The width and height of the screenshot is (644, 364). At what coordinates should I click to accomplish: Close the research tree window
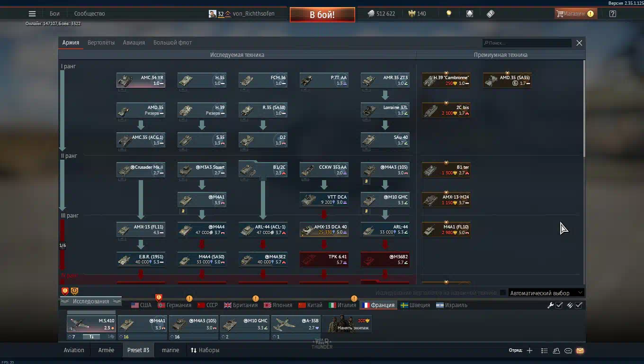tap(579, 43)
